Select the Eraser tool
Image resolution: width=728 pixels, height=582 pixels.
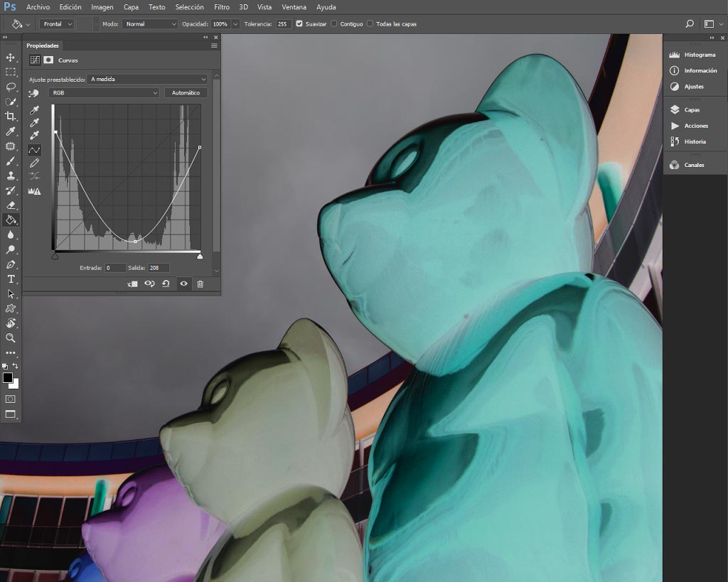click(10, 205)
